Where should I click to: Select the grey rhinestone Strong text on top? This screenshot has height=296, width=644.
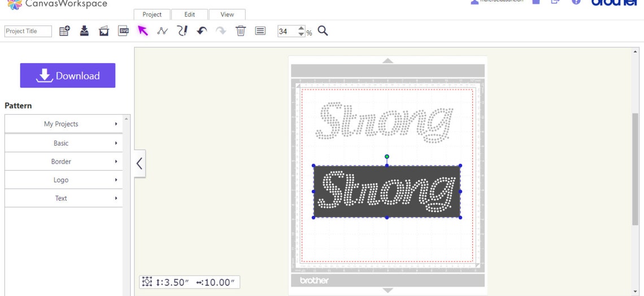click(385, 123)
